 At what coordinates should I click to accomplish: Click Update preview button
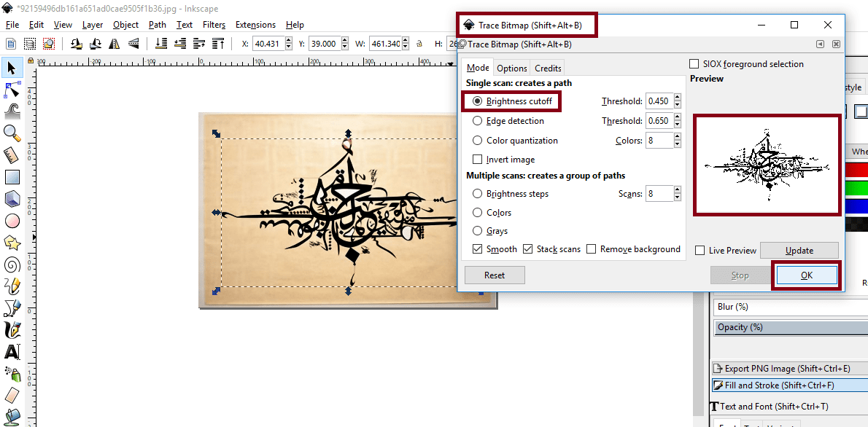tap(799, 251)
